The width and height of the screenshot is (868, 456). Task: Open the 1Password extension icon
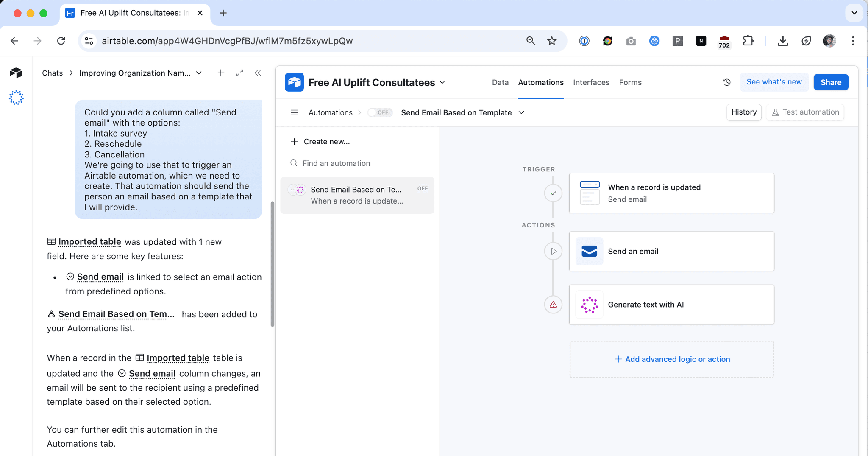point(584,41)
